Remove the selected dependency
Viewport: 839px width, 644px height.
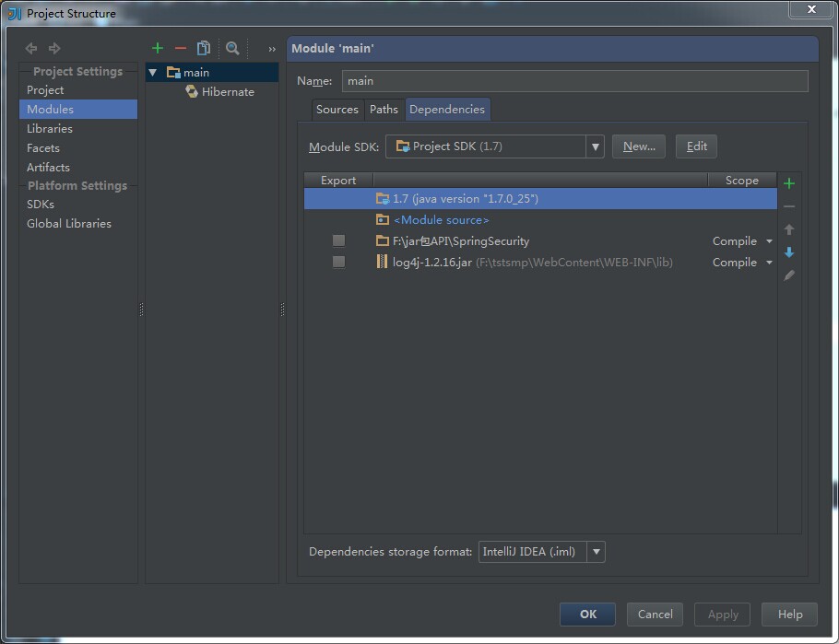coord(788,206)
